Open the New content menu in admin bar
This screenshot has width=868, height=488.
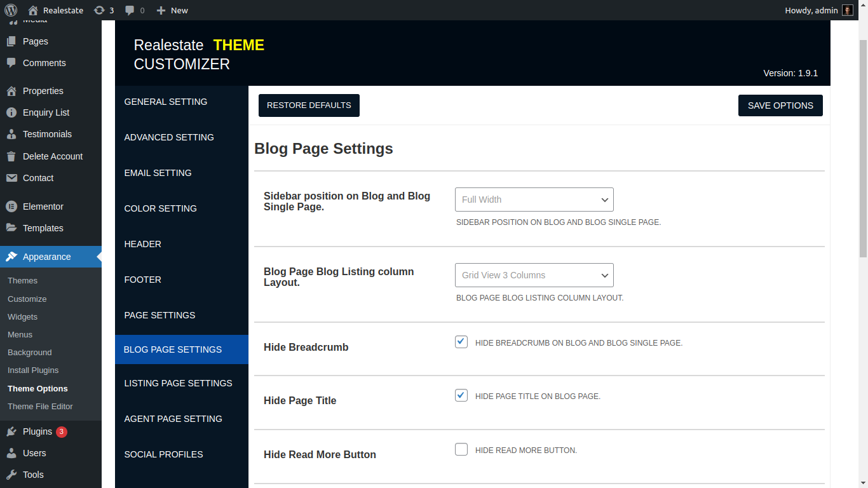172,10
